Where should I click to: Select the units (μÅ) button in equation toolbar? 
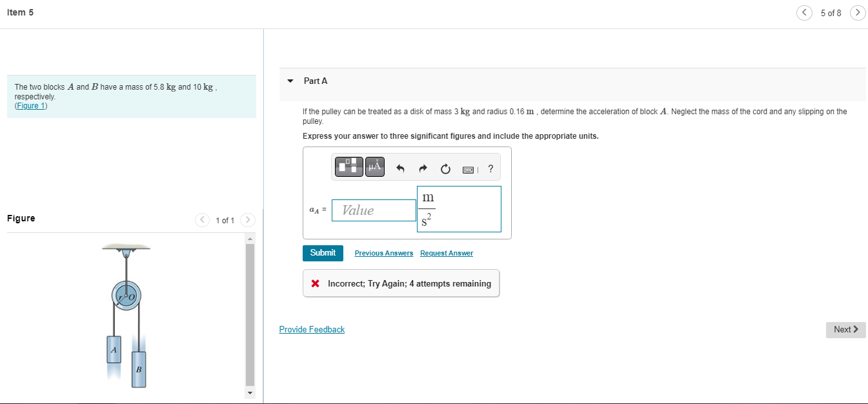(374, 167)
